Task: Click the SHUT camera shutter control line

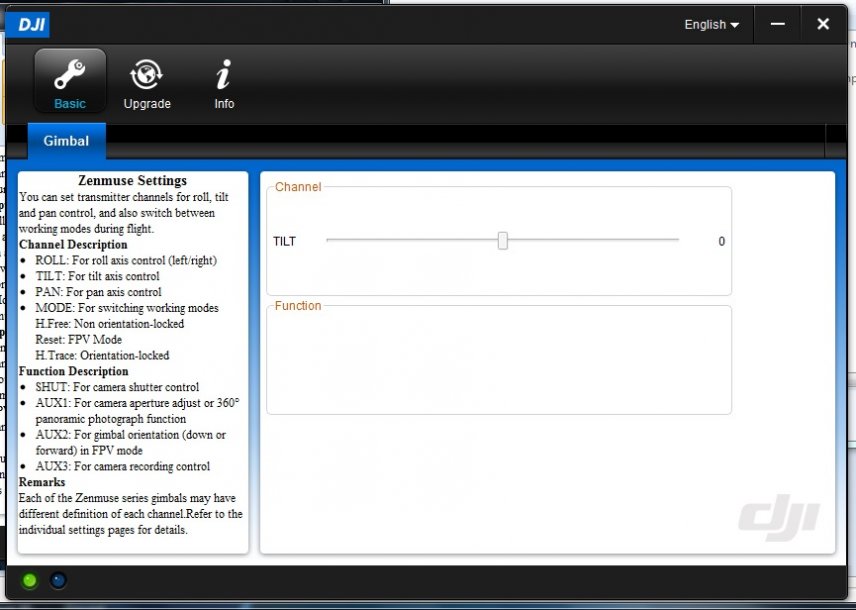Action: pyautogui.click(x=117, y=387)
